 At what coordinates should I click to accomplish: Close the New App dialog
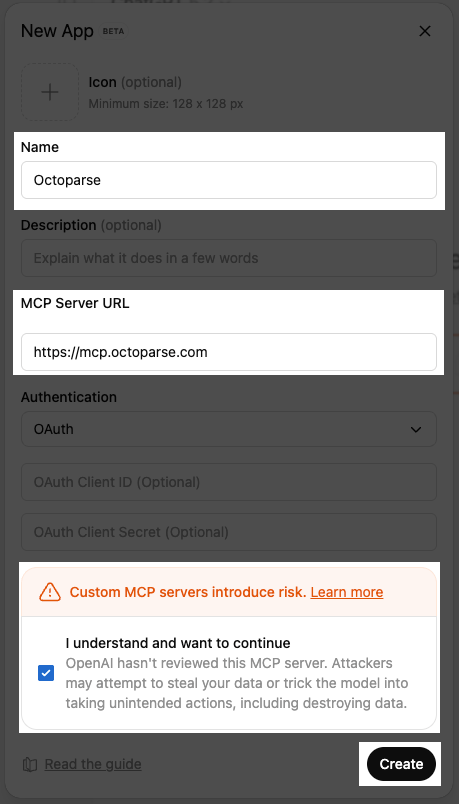[x=425, y=31]
